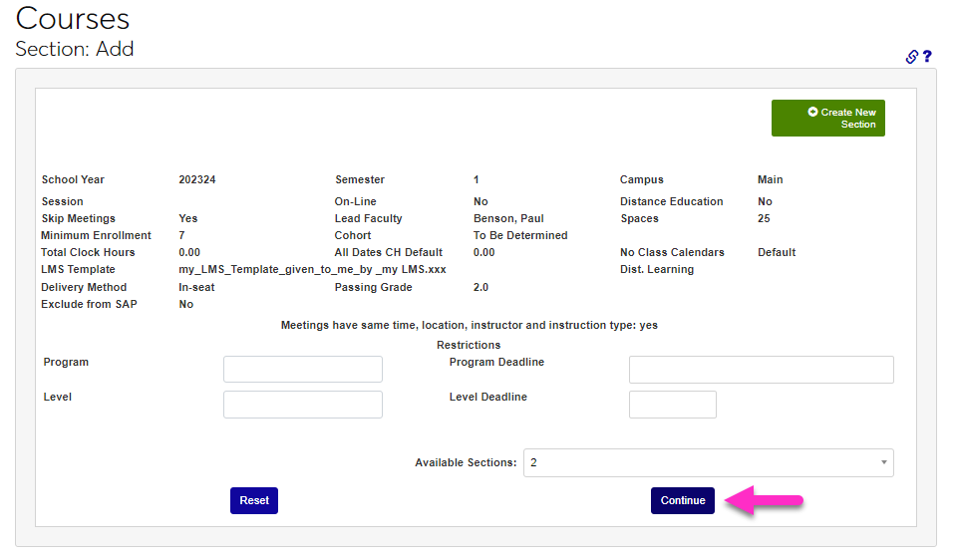Click the Lead Faculty value Benson, Paul
The width and height of the screenshot is (956, 560).
[508, 218]
